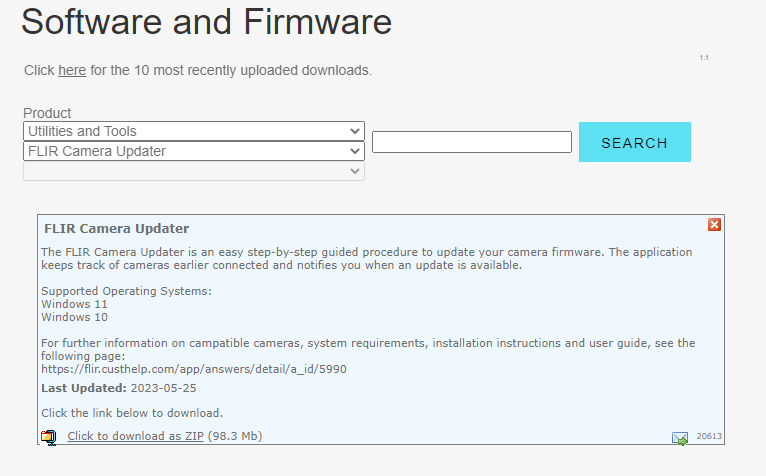Click the 'Click to download as ZIP' link
This screenshot has width=766, height=476.
[135, 436]
